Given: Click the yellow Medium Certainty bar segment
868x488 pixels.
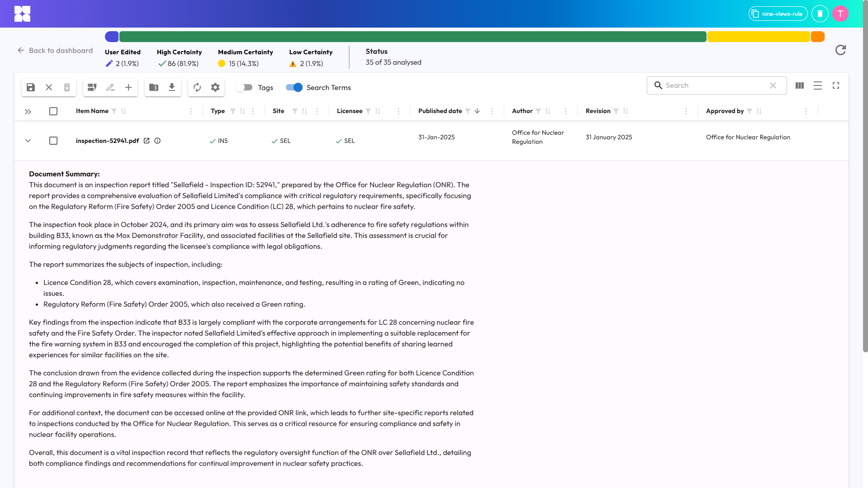Looking at the screenshot, I should [x=758, y=37].
